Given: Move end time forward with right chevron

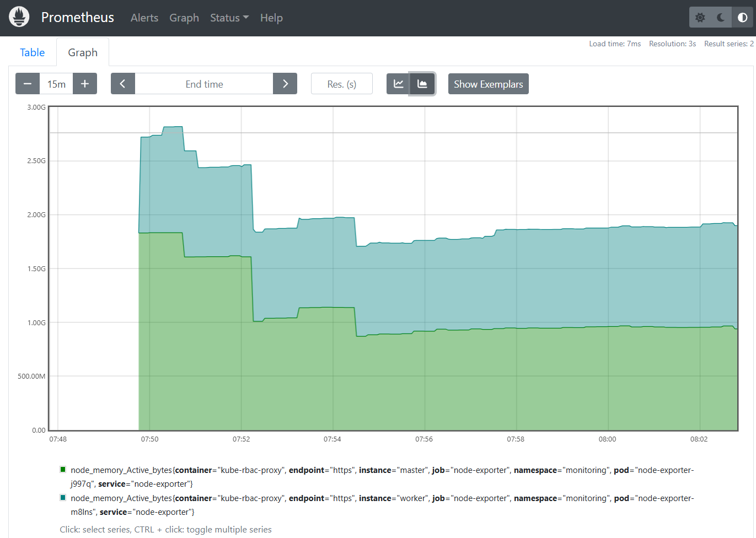Looking at the screenshot, I should 285,84.
